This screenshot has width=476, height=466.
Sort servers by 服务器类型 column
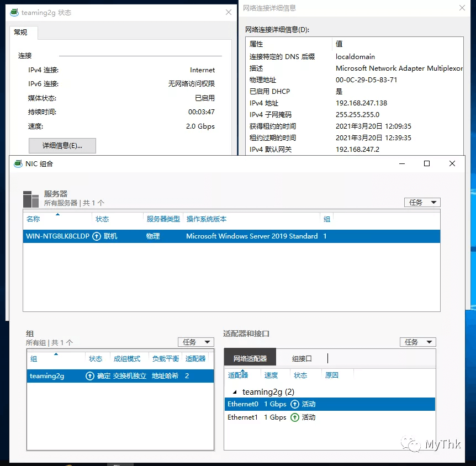(163, 219)
